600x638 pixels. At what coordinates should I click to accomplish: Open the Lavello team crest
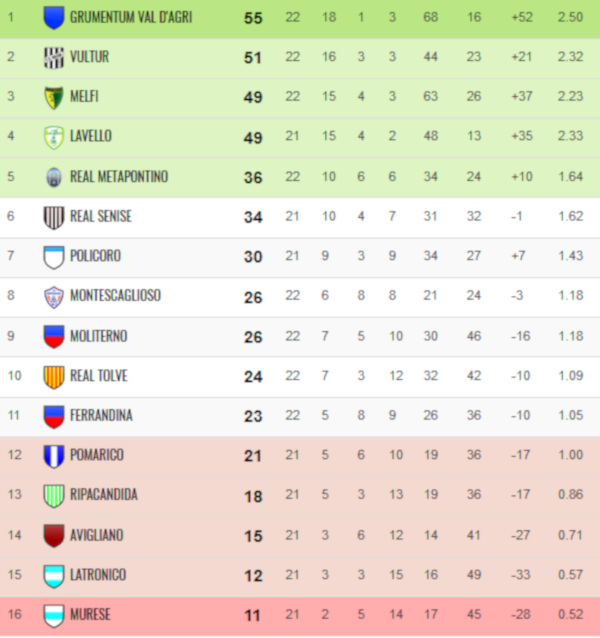point(54,138)
